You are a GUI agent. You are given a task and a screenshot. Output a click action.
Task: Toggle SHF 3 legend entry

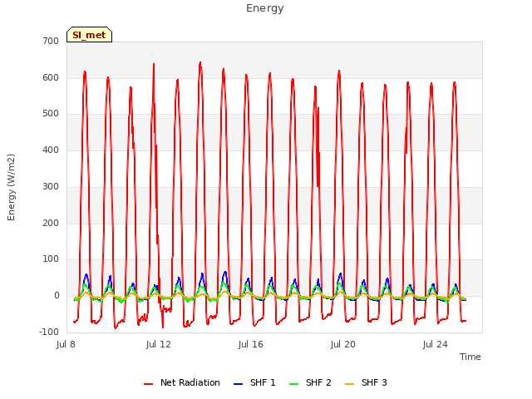point(366,382)
